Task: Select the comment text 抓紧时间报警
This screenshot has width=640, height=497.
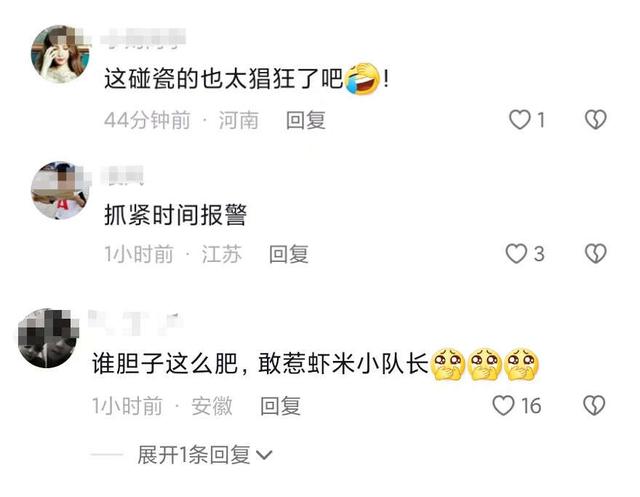Action: coord(176,215)
